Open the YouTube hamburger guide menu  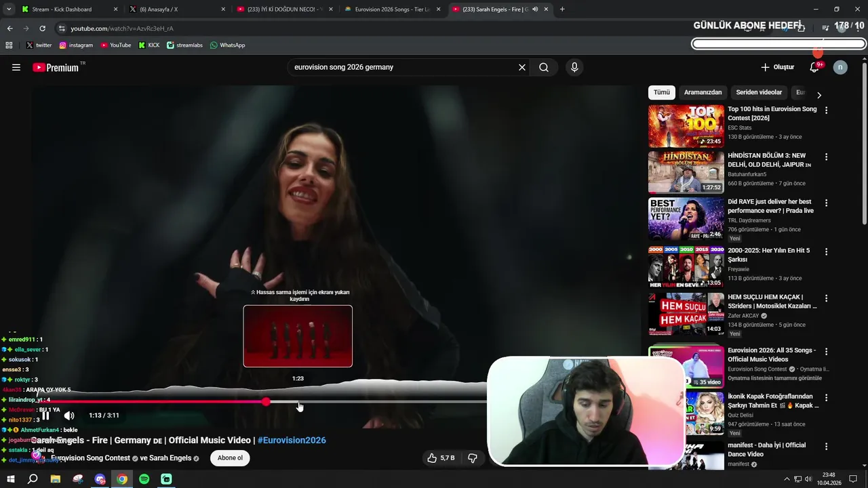(x=16, y=67)
